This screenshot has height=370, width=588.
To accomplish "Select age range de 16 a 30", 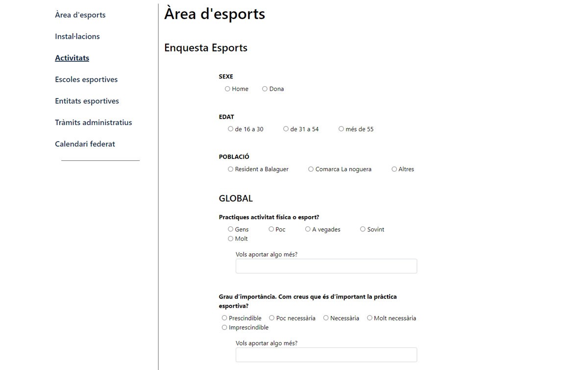I will click(230, 129).
